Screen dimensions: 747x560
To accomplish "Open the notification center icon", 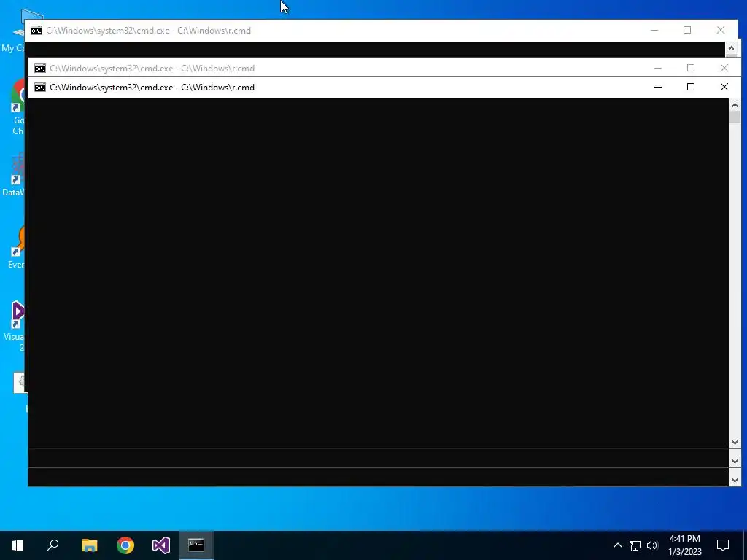I will tap(723, 545).
